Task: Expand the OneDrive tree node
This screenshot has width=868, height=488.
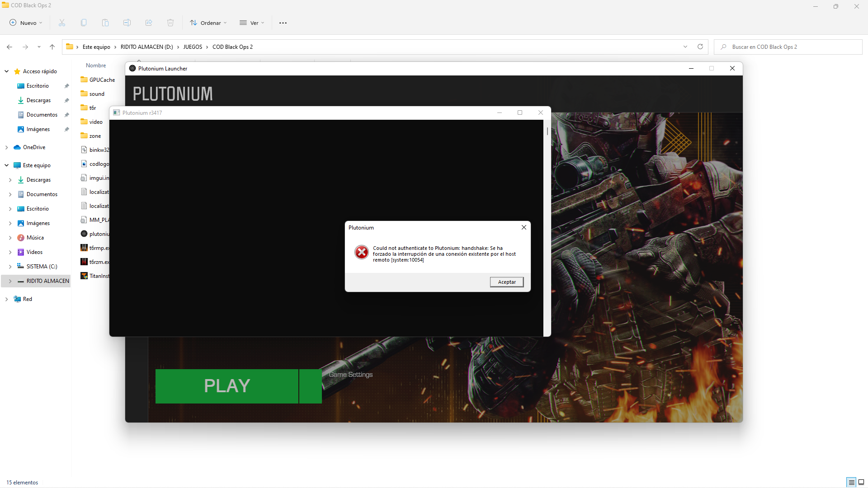Action: point(7,147)
